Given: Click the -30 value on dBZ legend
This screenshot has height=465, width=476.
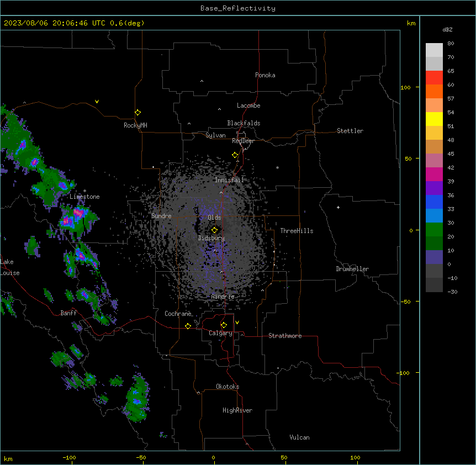Looking at the screenshot, I should point(452,292).
